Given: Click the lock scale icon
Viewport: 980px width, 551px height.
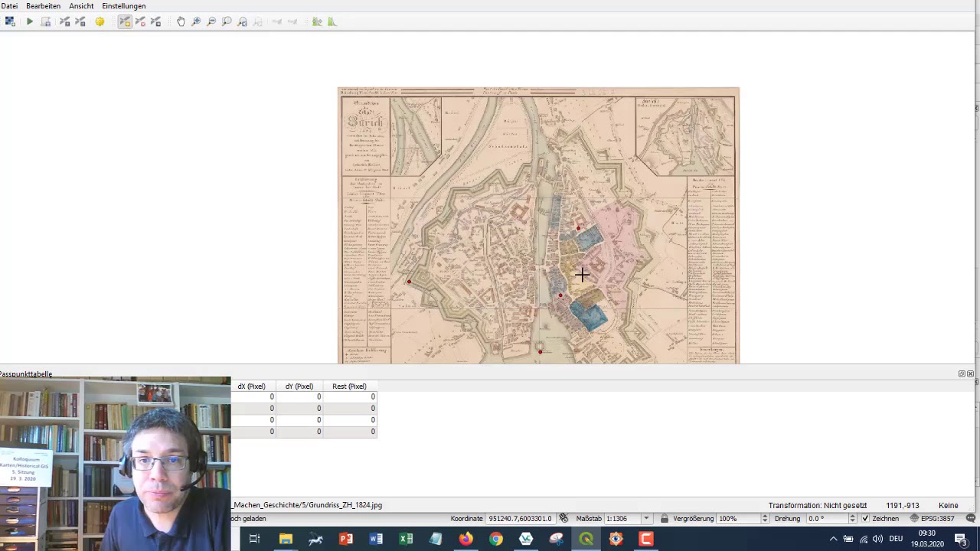Looking at the screenshot, I should click(x=665, y=518).
